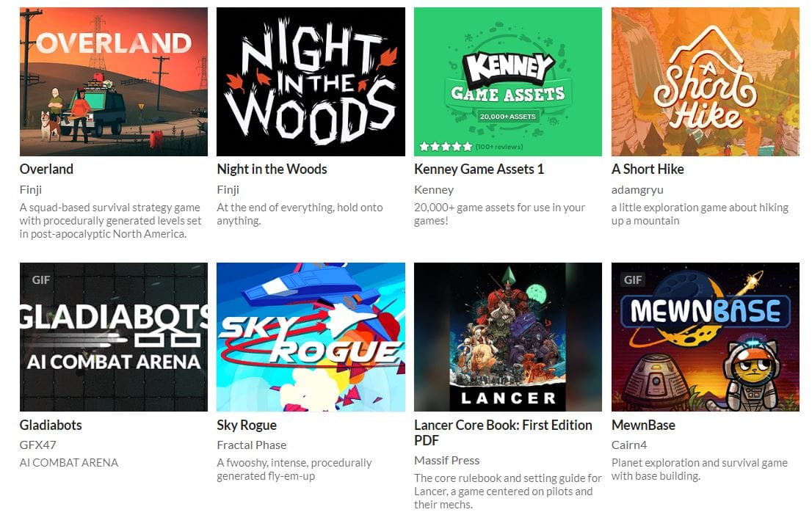Visit the Cairn4 author page

click(629, 445)
